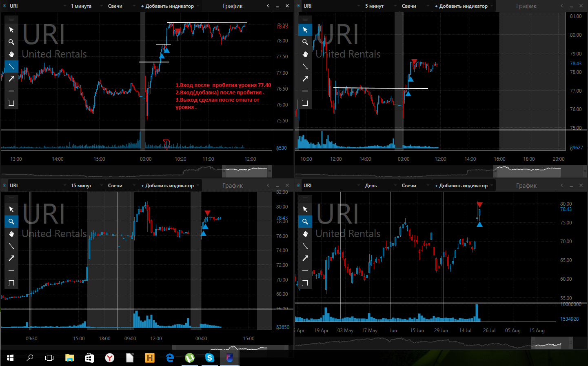Click the back arrow in День chart header
This screenshot has height=366, width=588.
pyautogui.click(x=562, y=185)
